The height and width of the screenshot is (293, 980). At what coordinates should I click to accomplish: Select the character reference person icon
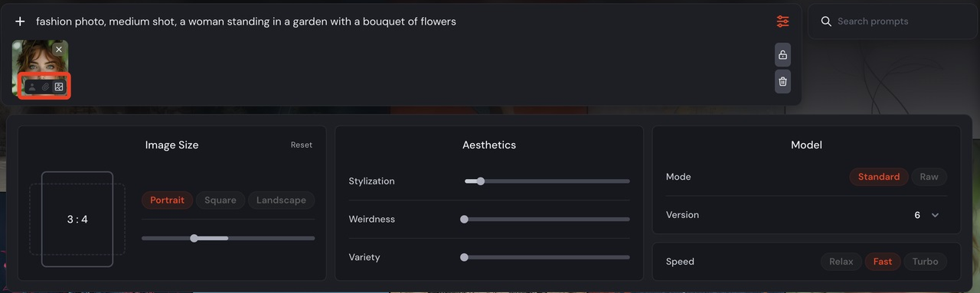point(32,87)
